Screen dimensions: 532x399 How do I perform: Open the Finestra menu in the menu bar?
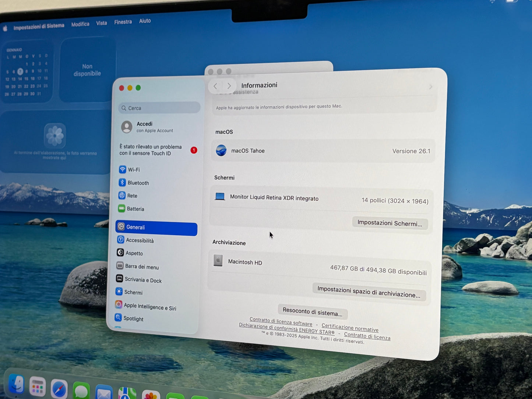[x=123, y=22]
